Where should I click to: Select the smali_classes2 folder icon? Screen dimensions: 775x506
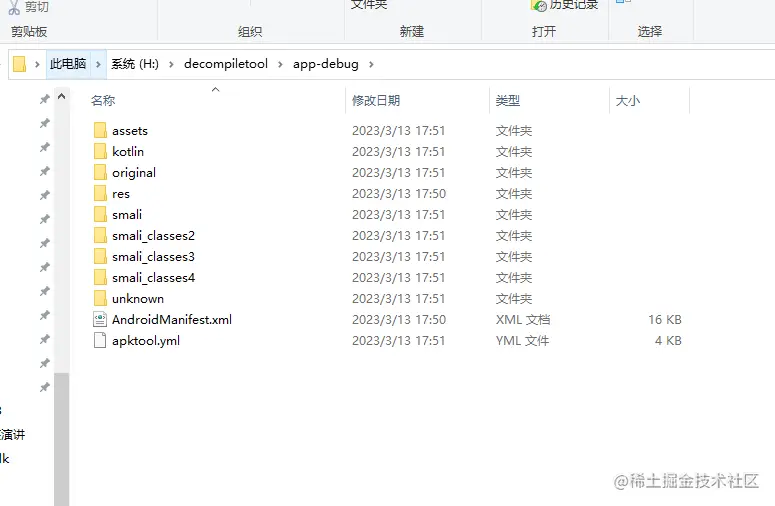pyautogui.click(x=100, y=235)
